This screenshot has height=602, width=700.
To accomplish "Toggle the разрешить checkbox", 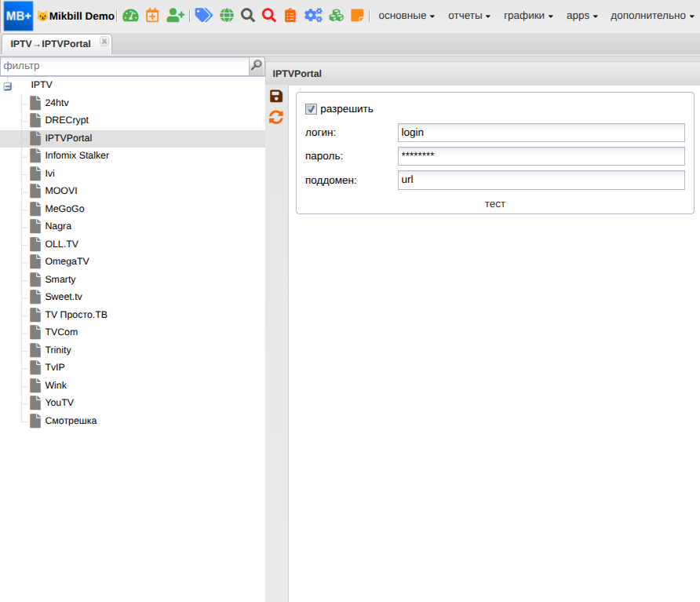I will tap(311, 109).
